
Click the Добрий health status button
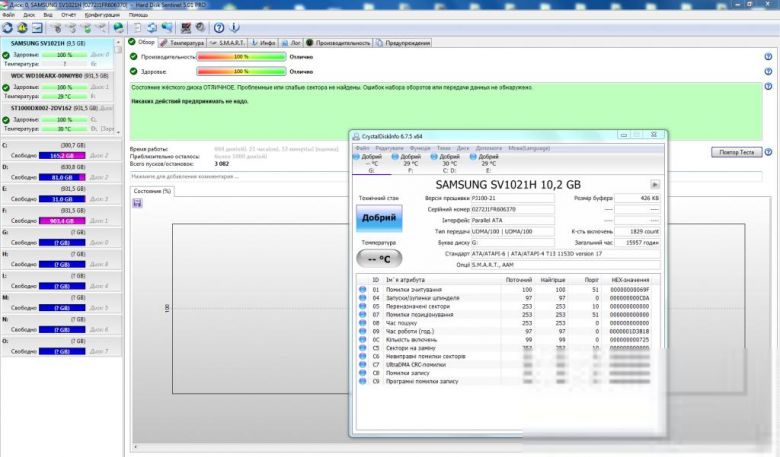point(379,218)
